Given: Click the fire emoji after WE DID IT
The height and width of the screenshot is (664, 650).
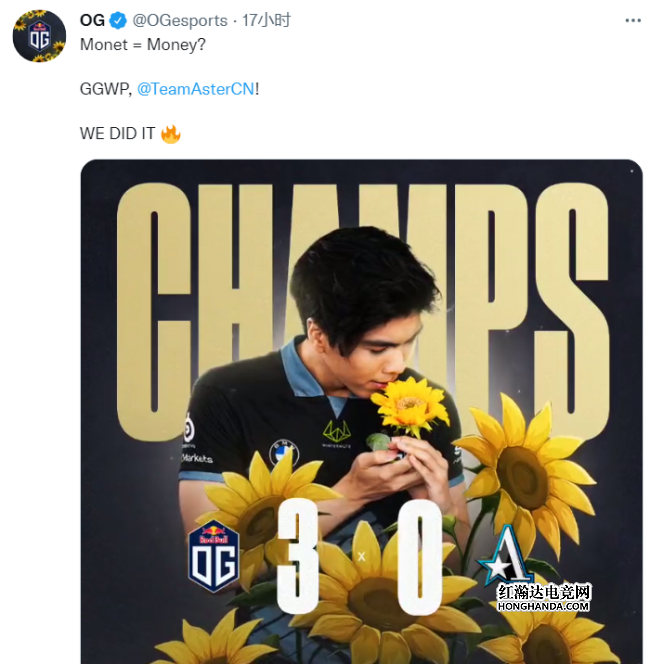Looking at the screenshot, I should (171, 133).
